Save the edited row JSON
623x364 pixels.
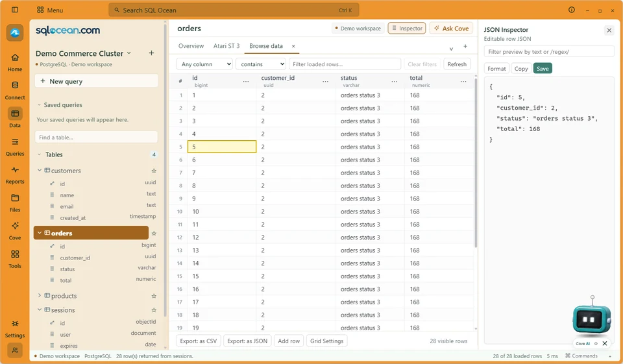543,68
